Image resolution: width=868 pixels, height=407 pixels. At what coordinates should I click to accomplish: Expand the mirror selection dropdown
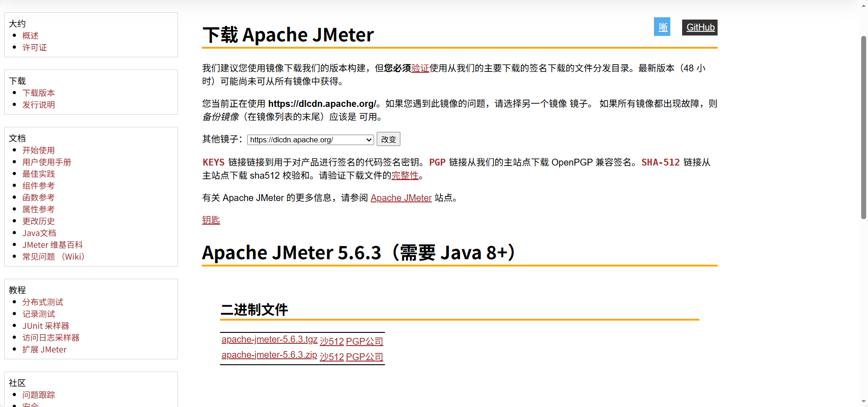310,140
